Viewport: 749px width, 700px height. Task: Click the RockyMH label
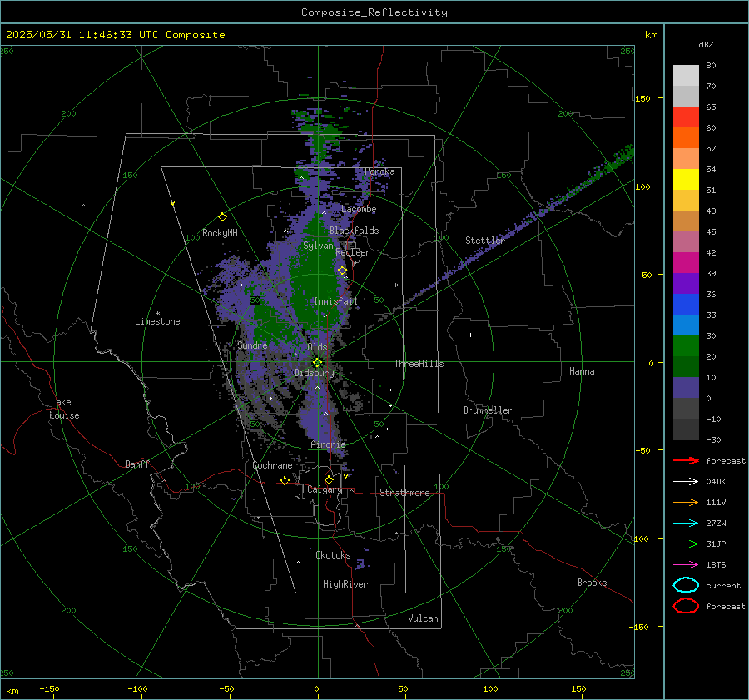pos(220,233)
